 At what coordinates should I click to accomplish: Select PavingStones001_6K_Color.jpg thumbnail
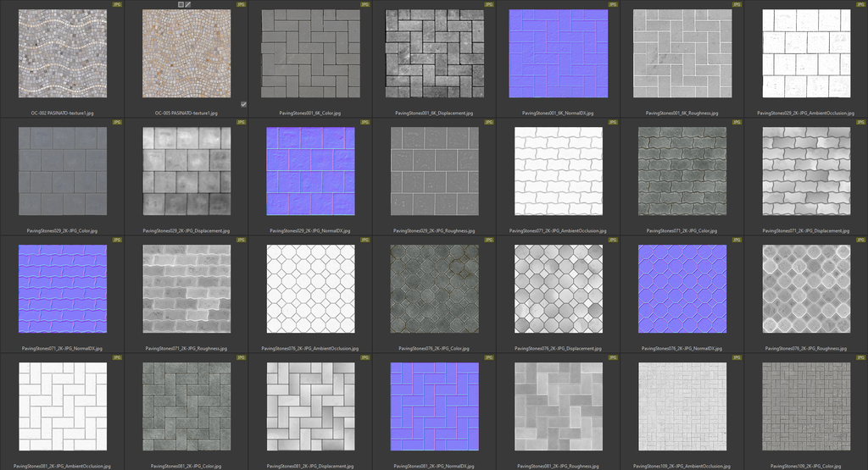pos(310,53)
